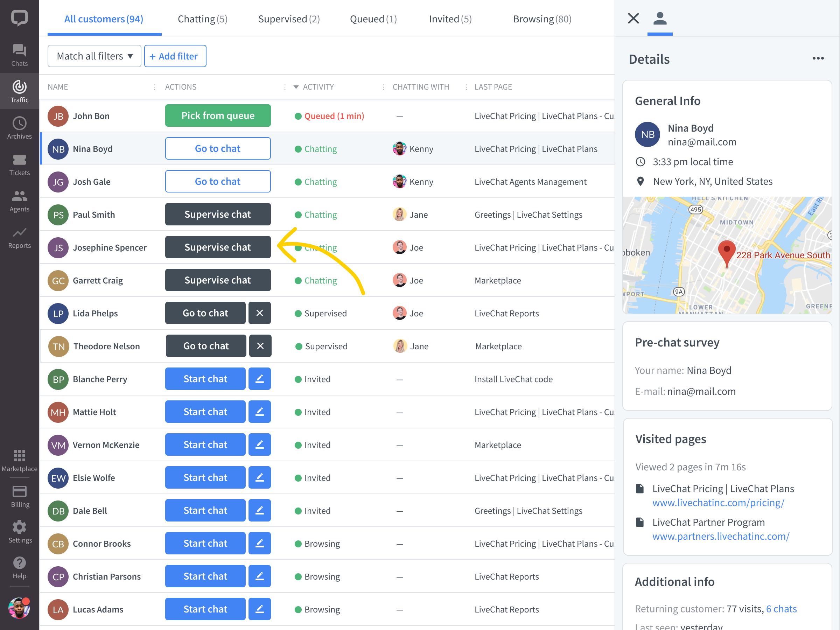Screen dimensions: 840x630
Task: Click Add filter button
Action: (175, 56)
